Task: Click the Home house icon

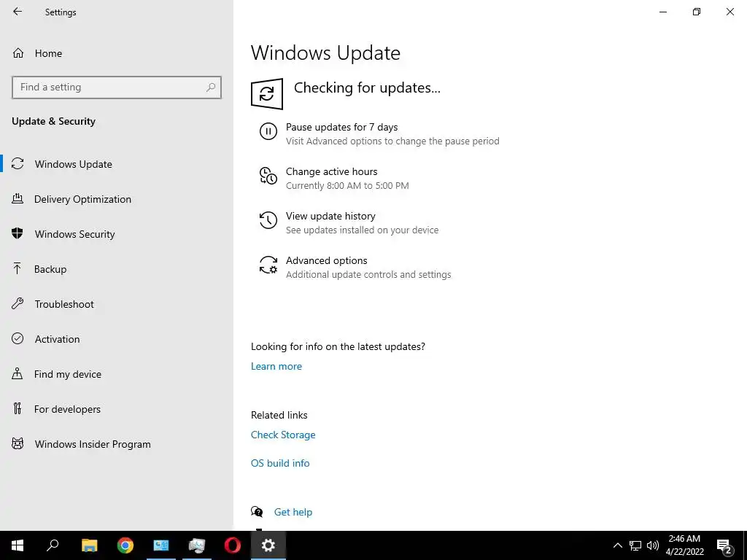Action: (18, 53)
